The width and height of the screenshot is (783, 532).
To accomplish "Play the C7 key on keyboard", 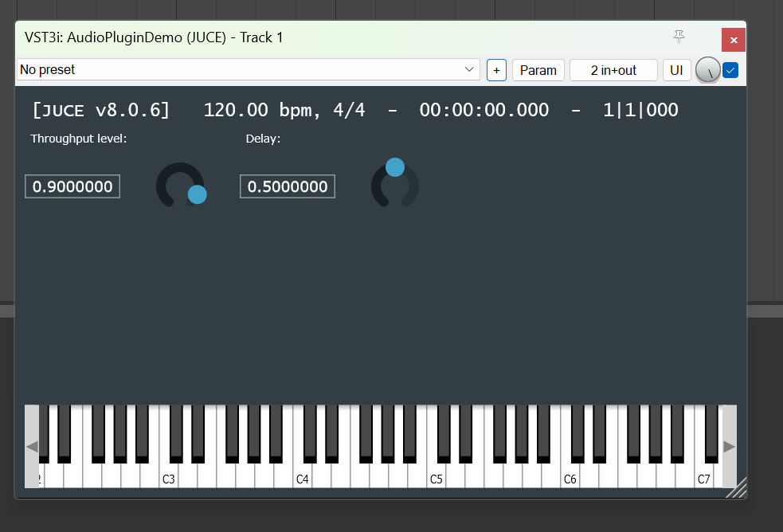I will [703, 476].
